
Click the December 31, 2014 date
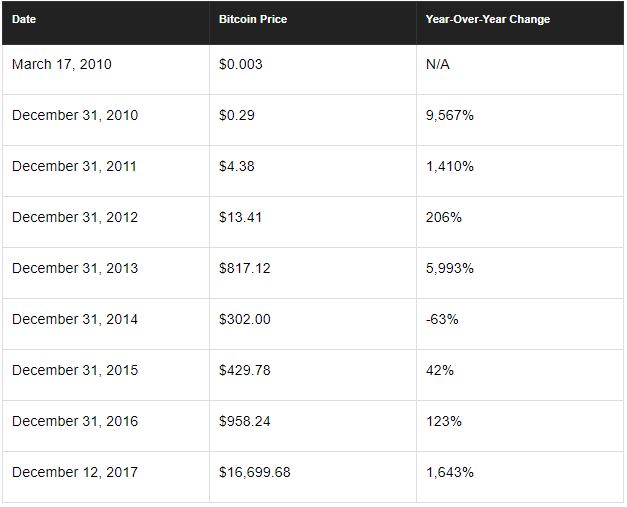(x=75, y=319)
